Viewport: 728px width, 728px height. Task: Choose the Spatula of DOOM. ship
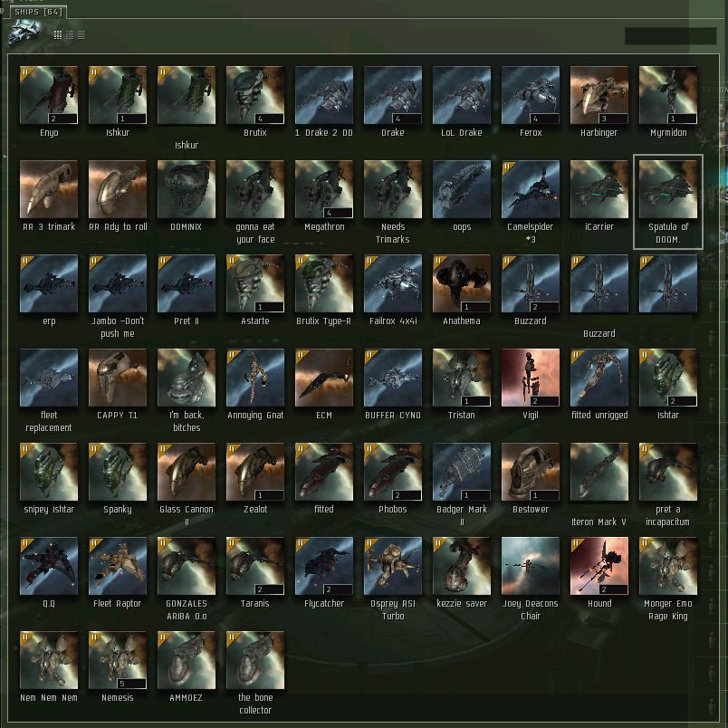pyautogui.click(x=667, y=189)
